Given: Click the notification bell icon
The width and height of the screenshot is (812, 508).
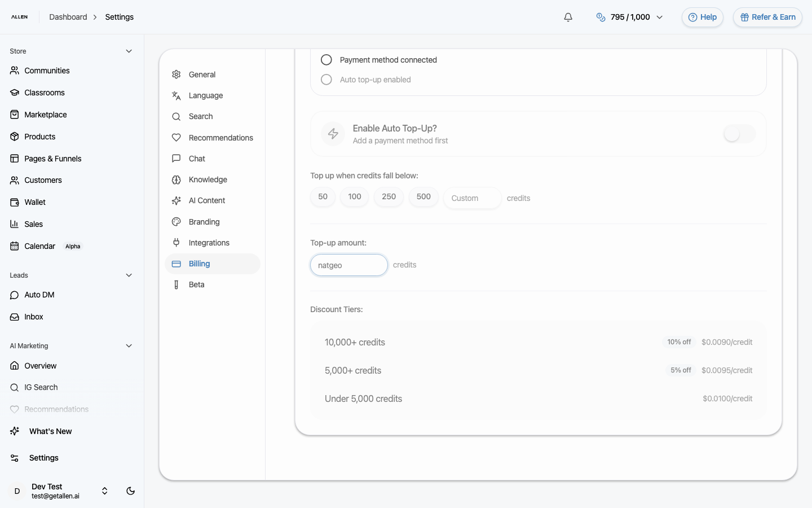Looking at the screenshot, I should point(568,17).
